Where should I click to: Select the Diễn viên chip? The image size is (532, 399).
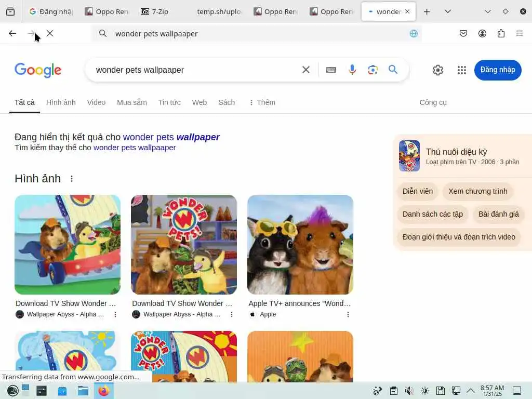pos(418,191)
